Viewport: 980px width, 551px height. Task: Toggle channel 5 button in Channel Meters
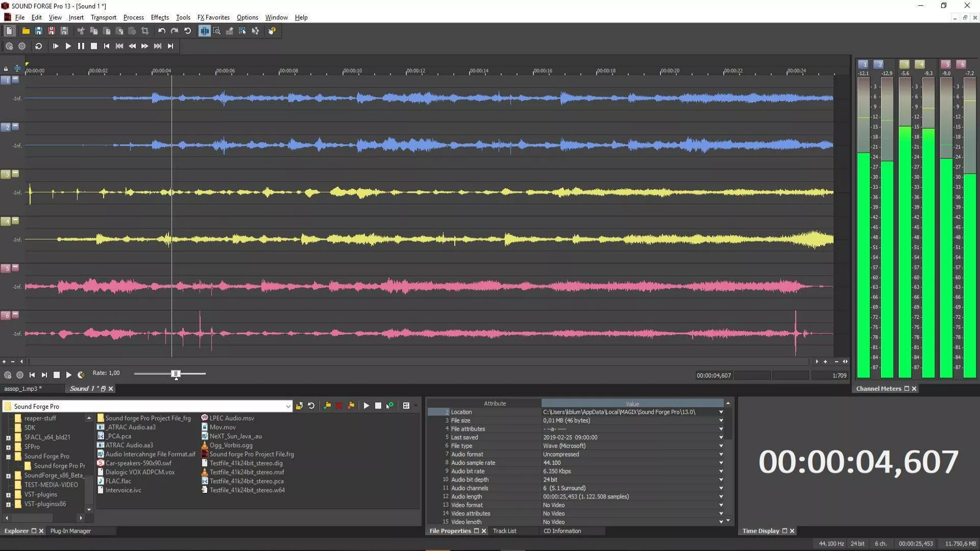[946, 64]
